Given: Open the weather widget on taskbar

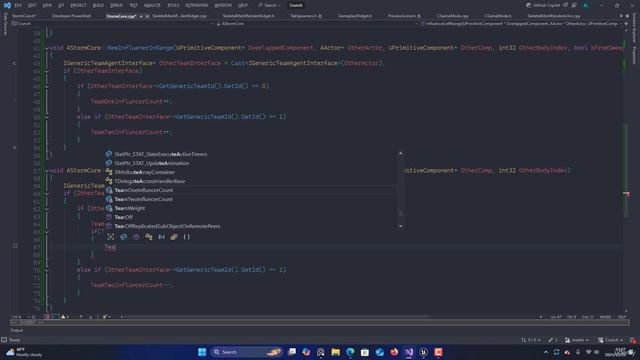Looking at the screenshot, I should point(24,352).
